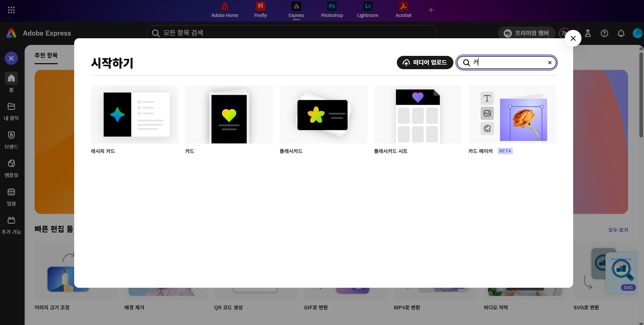The image size is (644, 325).
Task: Focus the 시작하기 dialog search field
Action: (506, 63)
